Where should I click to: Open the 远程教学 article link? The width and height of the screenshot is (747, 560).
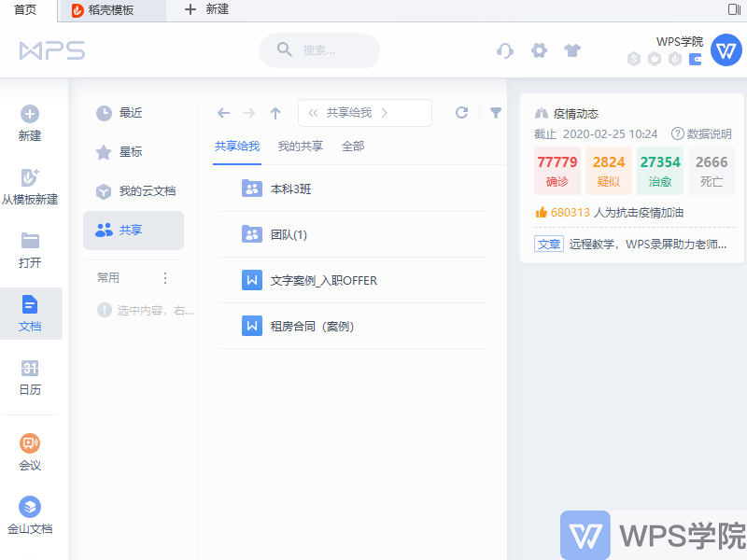(647, 245)
